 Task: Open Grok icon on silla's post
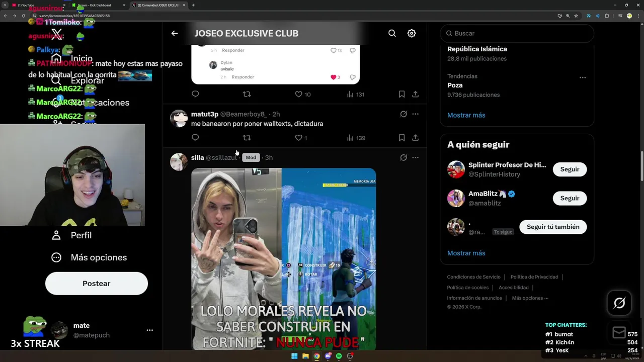(x=404, y=157)
